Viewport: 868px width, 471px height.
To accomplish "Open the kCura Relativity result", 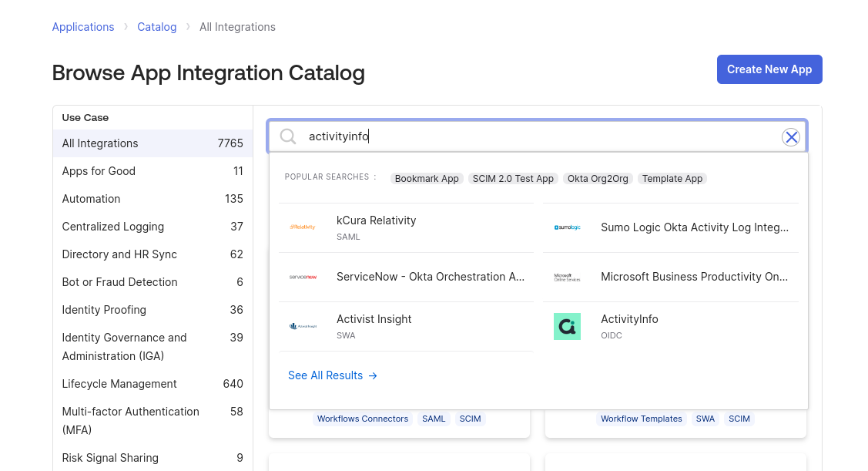I will pos(407,227).
